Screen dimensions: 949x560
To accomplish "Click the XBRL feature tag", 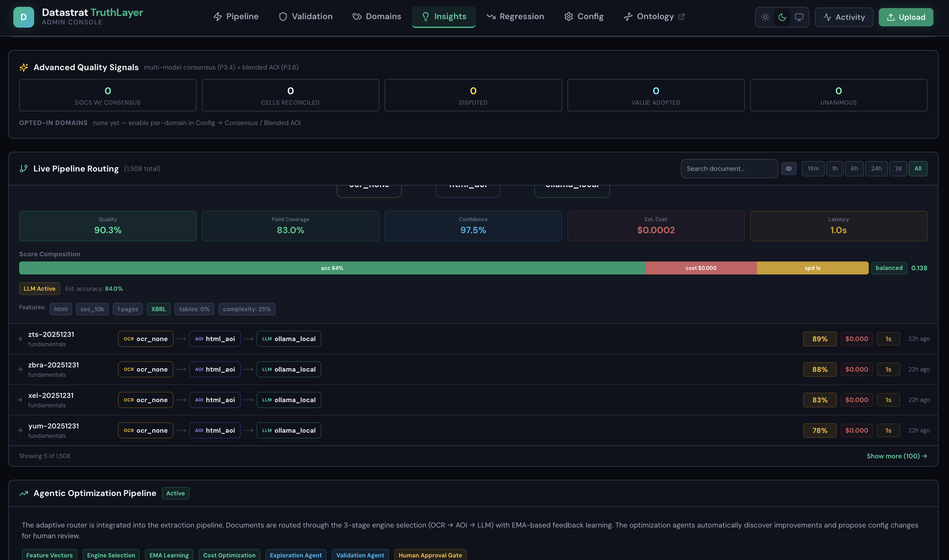I will tap(159, 309).
